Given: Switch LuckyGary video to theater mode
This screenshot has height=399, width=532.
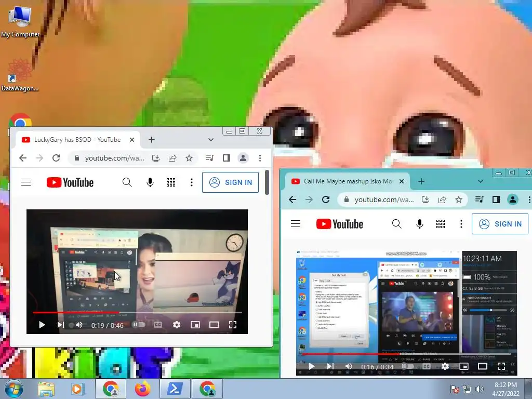Looking at the screenshot, I should point(214,325).
